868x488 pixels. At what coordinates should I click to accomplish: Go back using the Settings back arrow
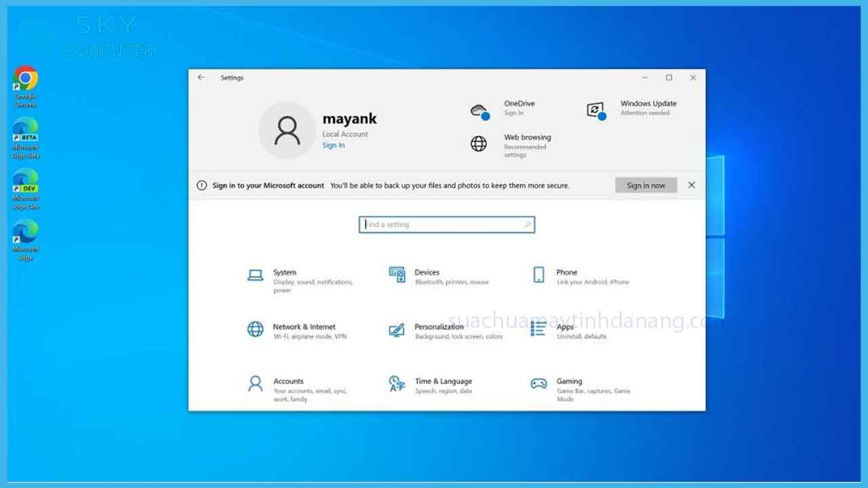click(x=201, y=78)
